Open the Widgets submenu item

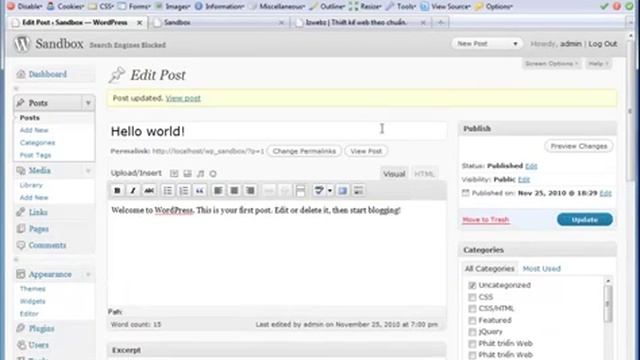pyautogui.click(x=32, y=301)
